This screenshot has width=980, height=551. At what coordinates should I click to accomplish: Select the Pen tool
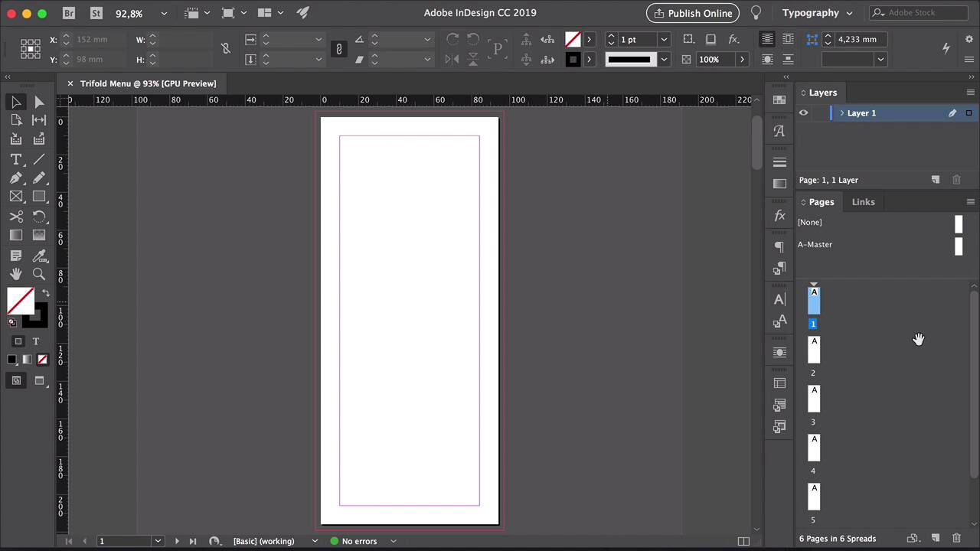tap(15, 178)
